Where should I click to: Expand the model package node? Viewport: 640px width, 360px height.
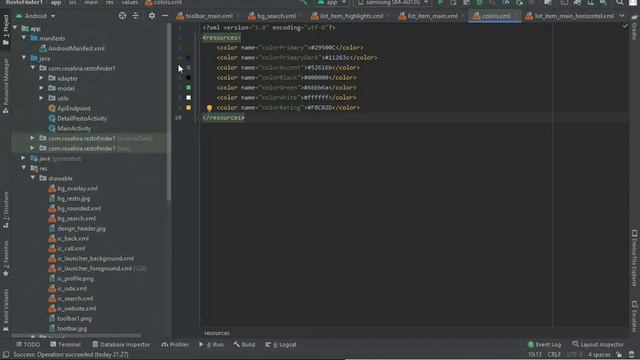pos(42,88)
